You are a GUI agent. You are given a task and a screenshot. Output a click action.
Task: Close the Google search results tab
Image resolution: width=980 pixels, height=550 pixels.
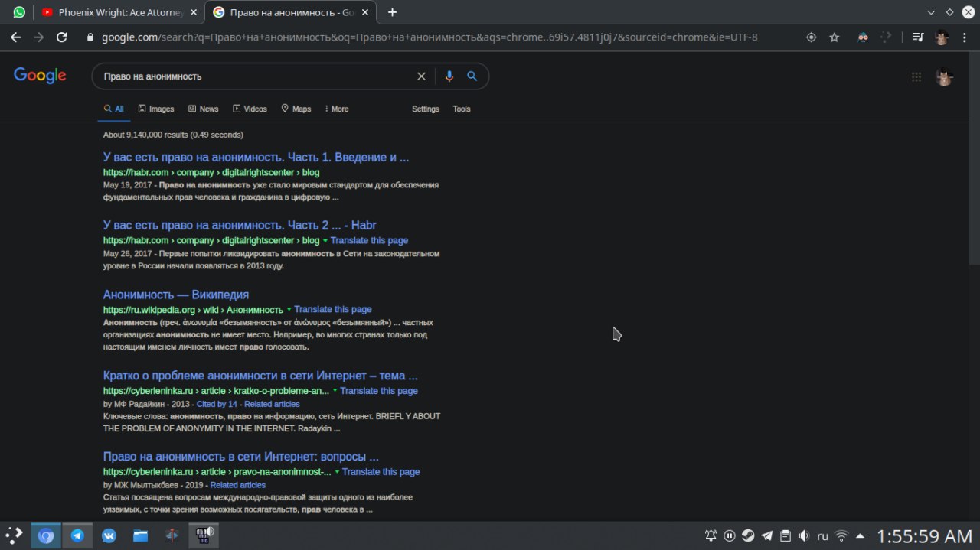click(x=365, y=12)
